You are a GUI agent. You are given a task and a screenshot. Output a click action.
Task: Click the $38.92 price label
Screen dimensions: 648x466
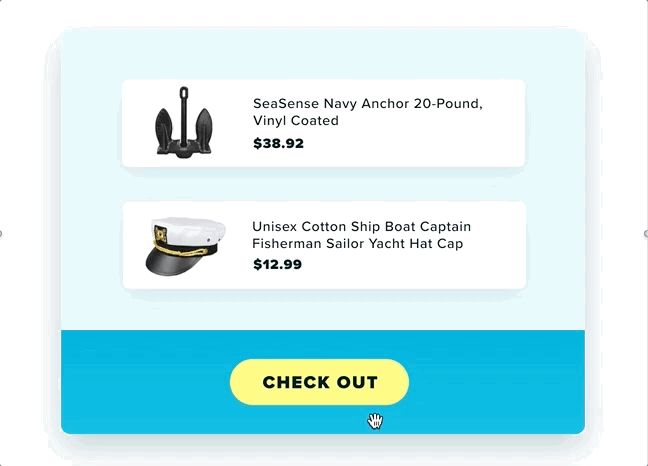279,143
